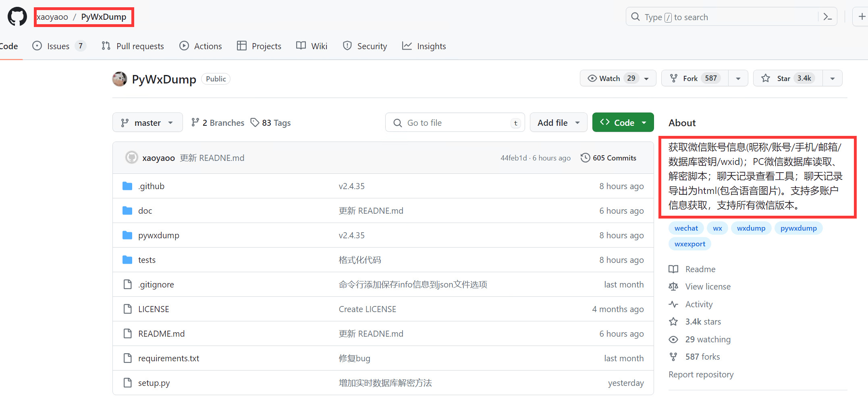Click the xaoyaoo author name in commit bar
This screenshot has height=402, width=868.
coord(158,158)
